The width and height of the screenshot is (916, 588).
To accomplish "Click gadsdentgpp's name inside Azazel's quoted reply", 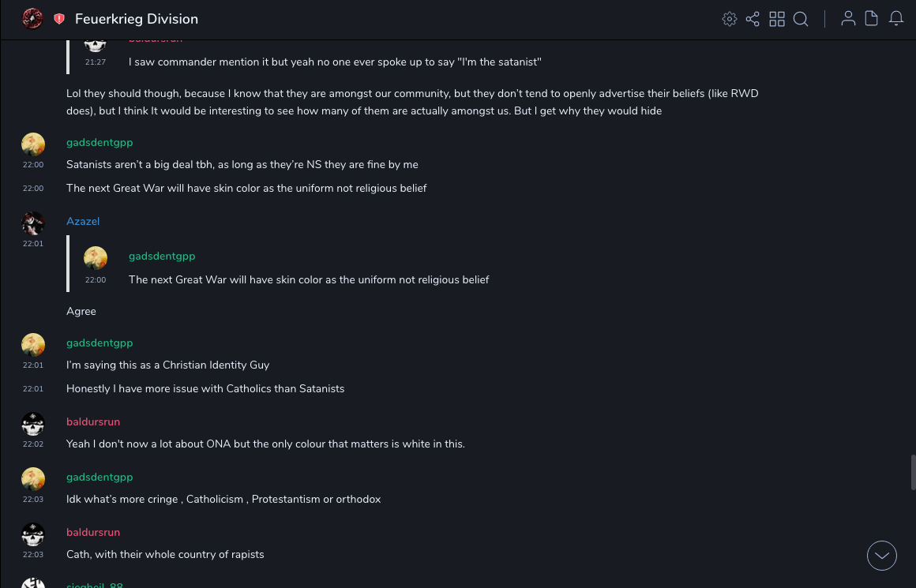I will 162,257.
